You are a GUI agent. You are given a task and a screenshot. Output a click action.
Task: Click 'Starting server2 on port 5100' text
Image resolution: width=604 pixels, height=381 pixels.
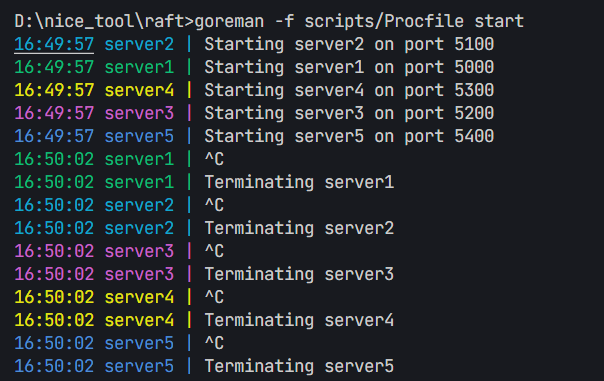349,44
